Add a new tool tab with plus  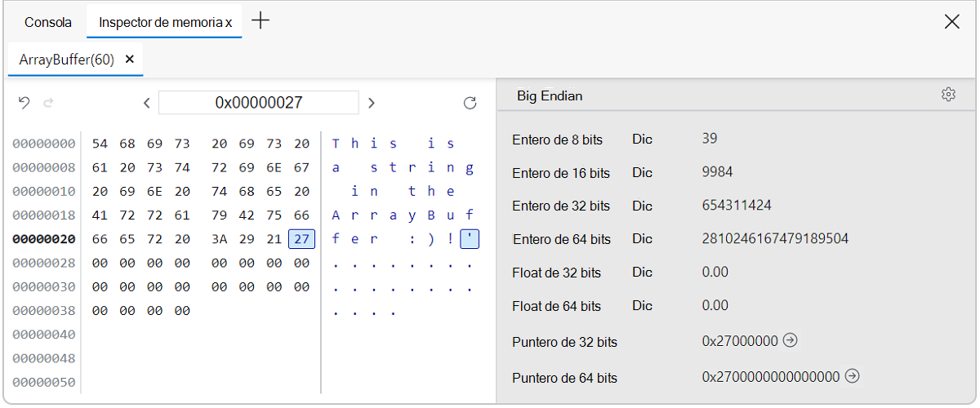[x=261, y=21]
